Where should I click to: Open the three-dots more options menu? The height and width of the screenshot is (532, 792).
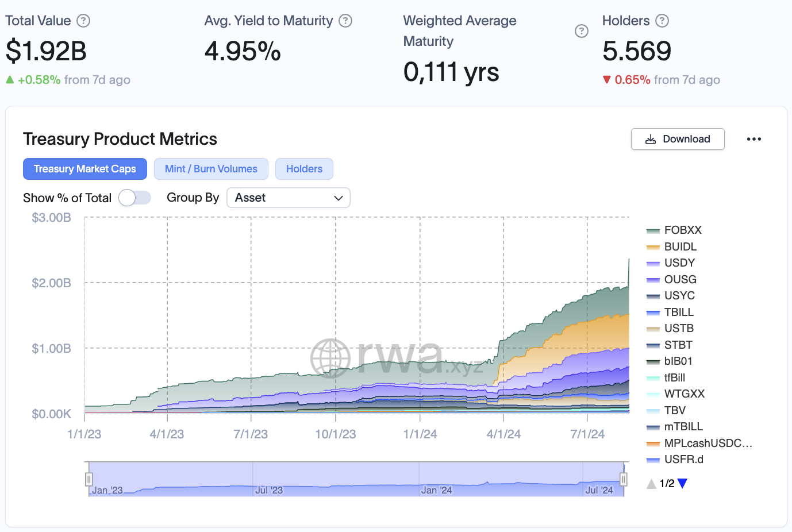click(x=753, y=139)
